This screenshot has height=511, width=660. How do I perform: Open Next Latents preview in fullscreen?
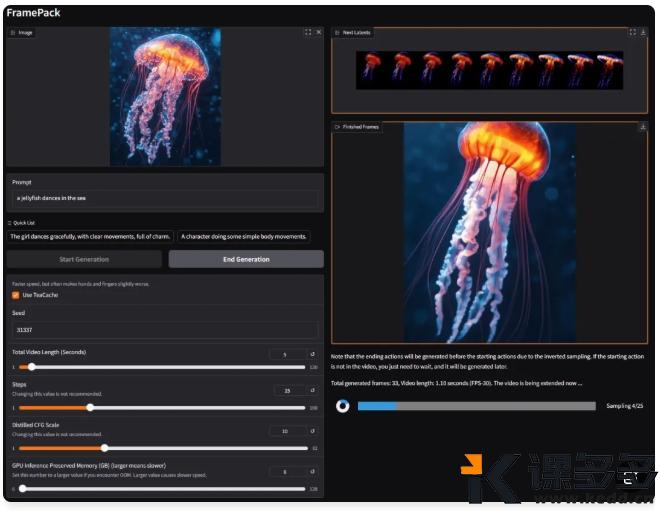[x=632, y=32]
